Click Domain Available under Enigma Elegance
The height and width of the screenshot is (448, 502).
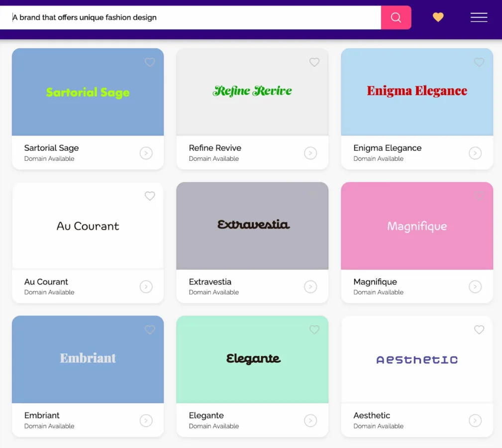point(379,158)
